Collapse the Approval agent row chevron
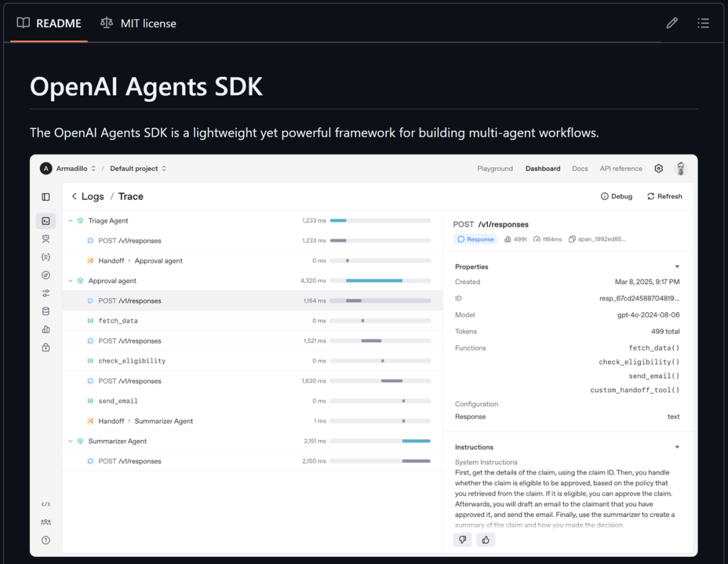The image size is (728, 564). click(x=71, y=281)
